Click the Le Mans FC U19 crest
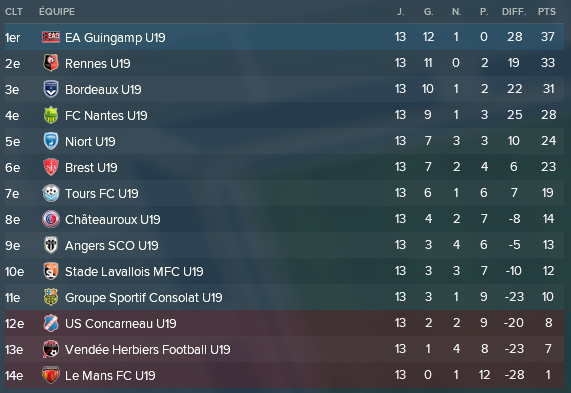Image resolution: width=571 pixels, height=393 pixels. 51,375
